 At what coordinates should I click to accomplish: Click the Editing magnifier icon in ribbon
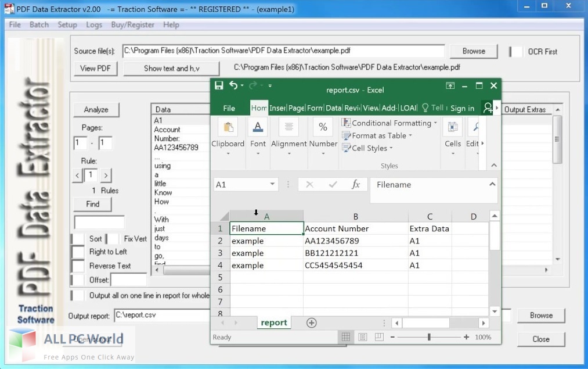point(476,127)
